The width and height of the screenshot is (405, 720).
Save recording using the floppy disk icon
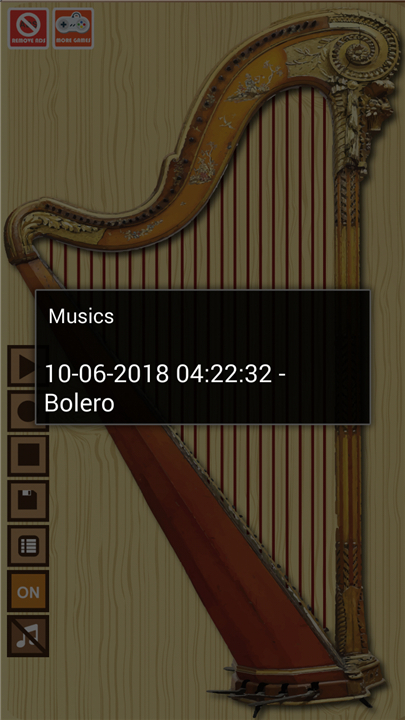click(28, 501)
